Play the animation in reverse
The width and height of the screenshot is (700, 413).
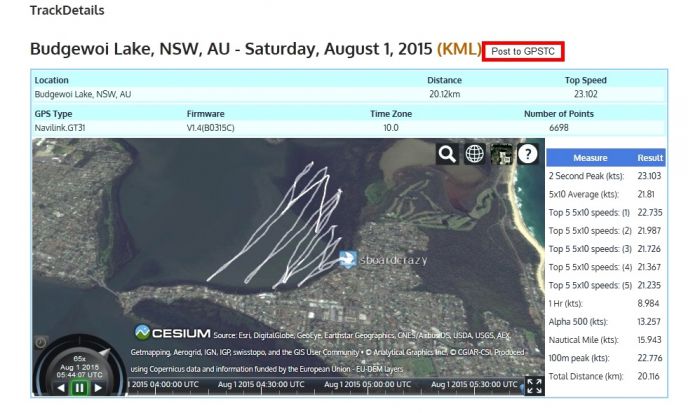tap(61, 388)
